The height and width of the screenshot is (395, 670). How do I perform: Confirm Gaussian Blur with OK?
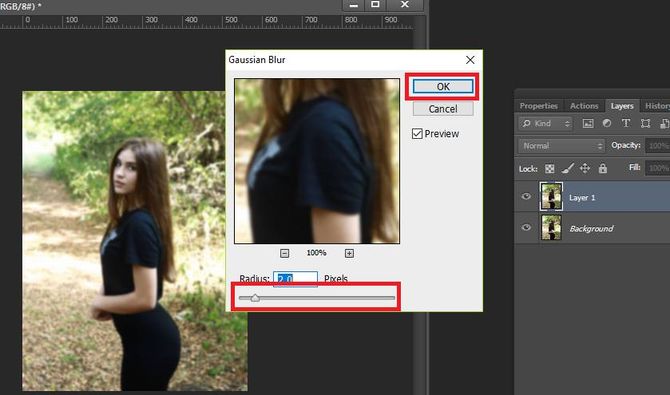click(443, 87)
